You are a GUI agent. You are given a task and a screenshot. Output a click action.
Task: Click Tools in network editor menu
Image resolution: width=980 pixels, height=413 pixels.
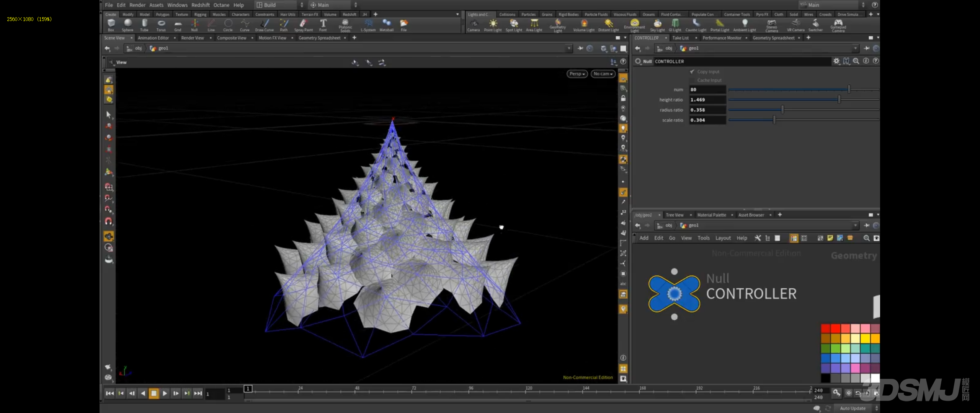704,238
